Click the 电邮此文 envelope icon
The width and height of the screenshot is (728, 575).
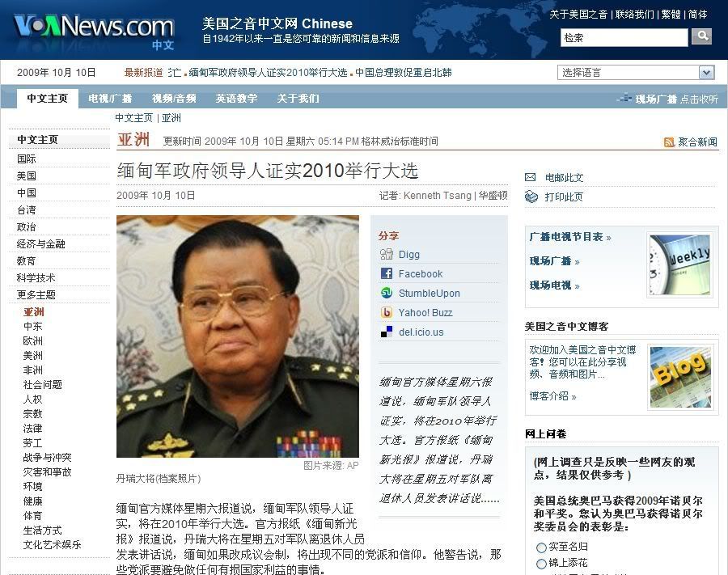(x=530, y=177)
